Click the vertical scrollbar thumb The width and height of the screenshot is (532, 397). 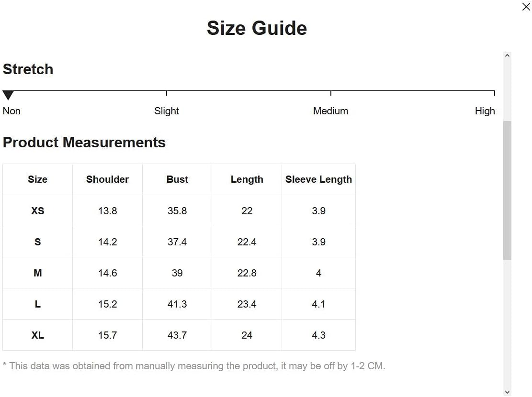pyautogui.click(x=507, y=190)
